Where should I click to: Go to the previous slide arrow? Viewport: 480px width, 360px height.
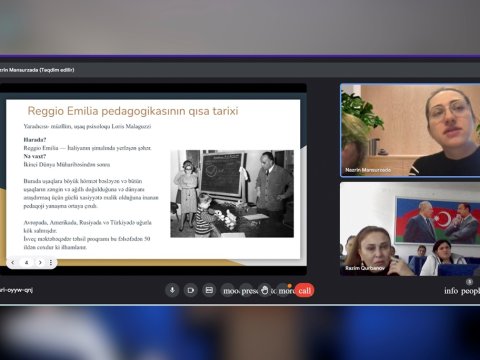point(13,263)
